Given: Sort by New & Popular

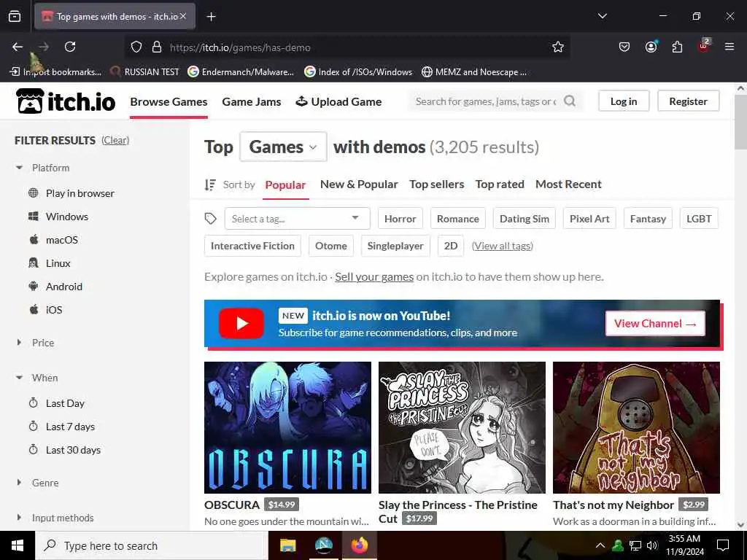Looking at the screenshot, I should coord(359,184).
